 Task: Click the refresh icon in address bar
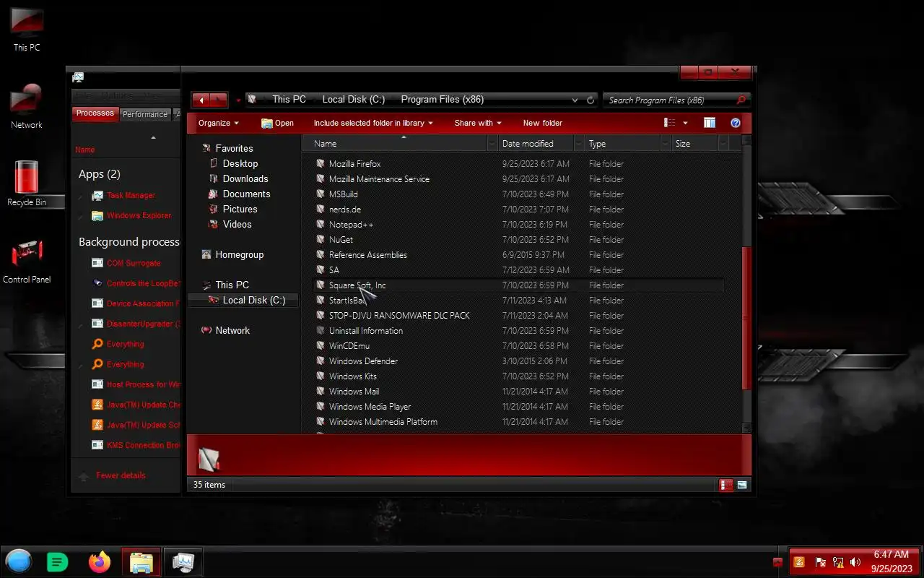(590, 100)
